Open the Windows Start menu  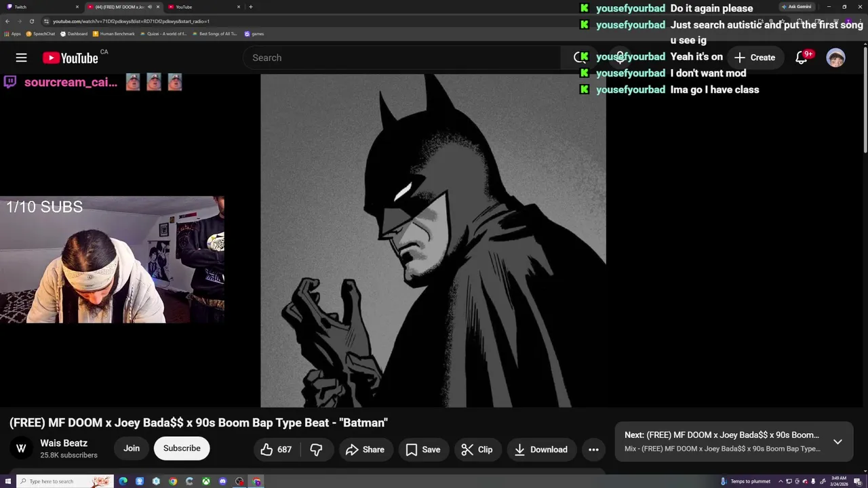pos(7,481)
